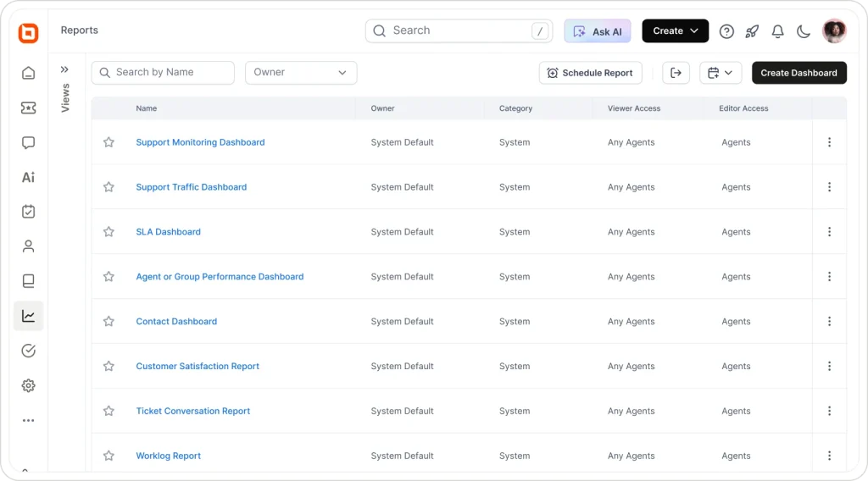Star the Support Monitoring Dashboard
This screenshot has width=868, height=481.
click(109, 142)
